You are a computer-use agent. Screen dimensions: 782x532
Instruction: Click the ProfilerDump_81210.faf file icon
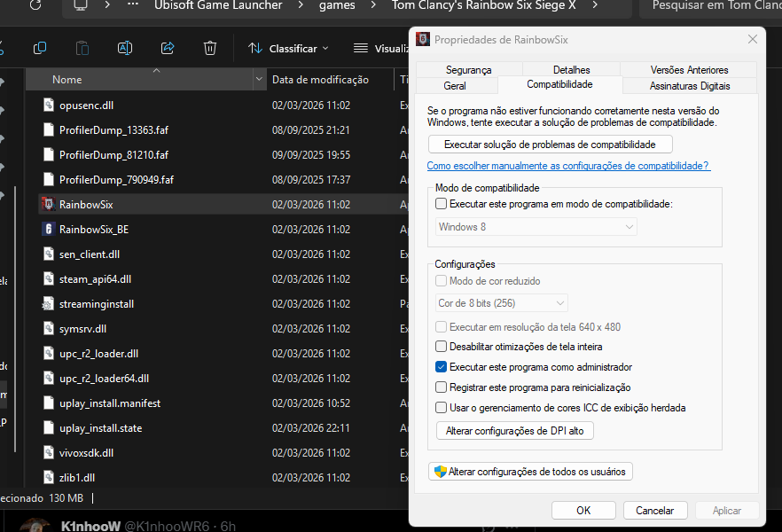coord(49,155)
